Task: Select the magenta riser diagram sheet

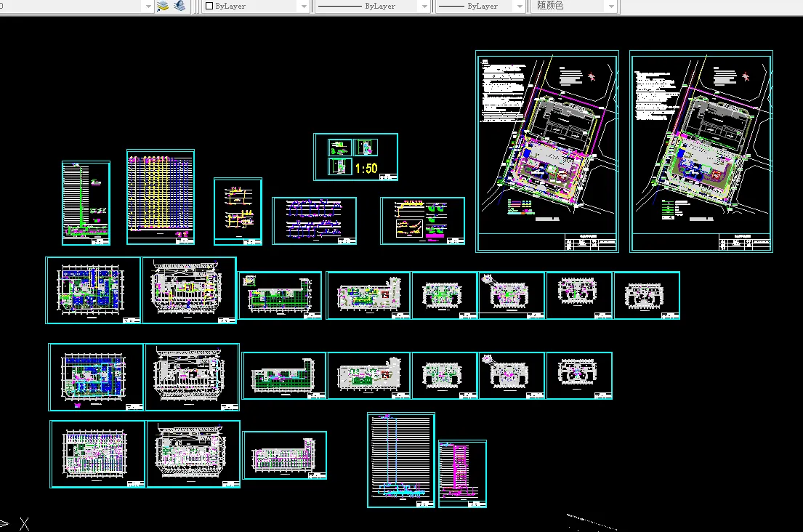Action: [x=462, y=474]
